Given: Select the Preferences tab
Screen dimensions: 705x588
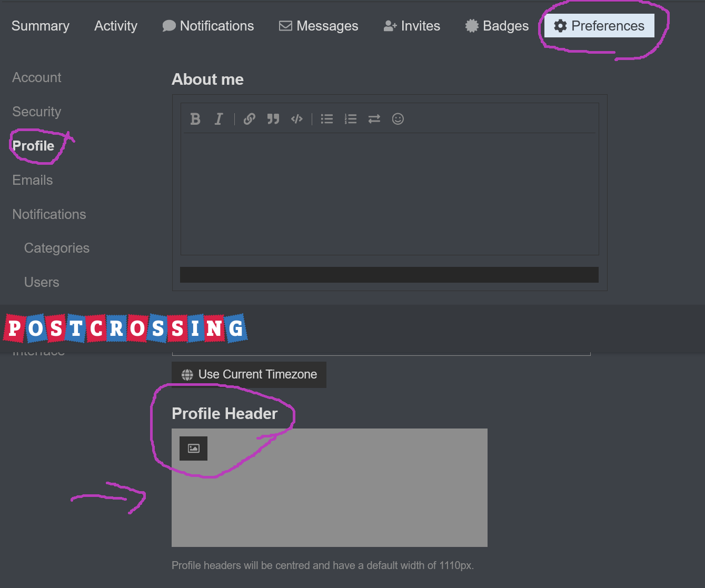Looking at the screenshot, I should [599, 26].
